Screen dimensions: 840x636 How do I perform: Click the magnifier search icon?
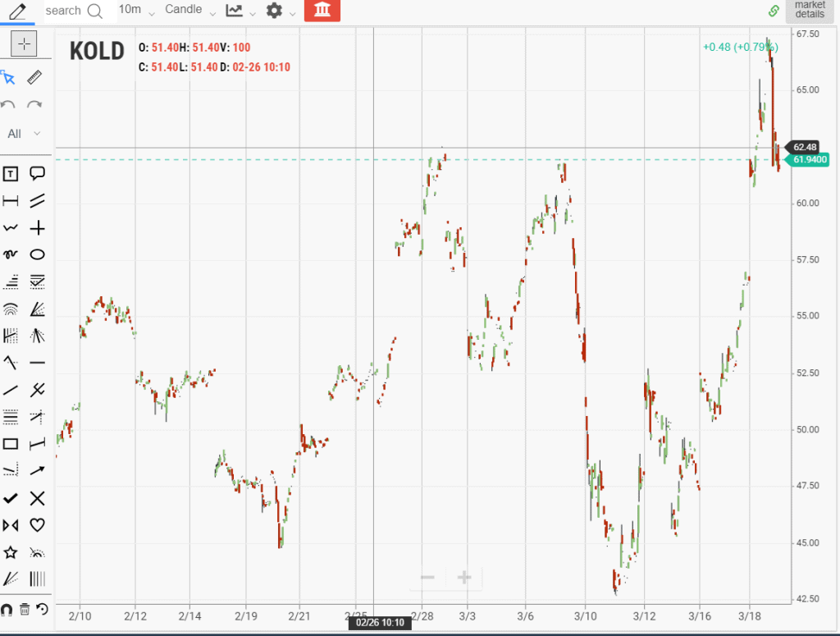(x=95, y=11)
